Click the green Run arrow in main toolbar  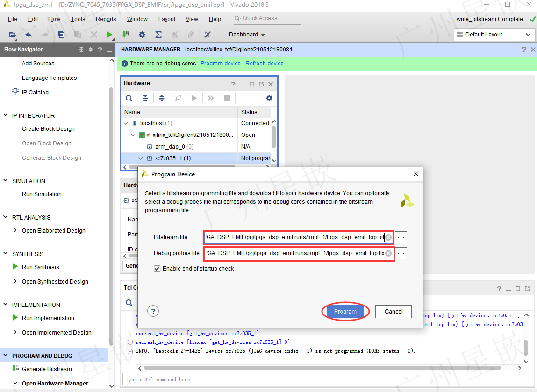109,35
